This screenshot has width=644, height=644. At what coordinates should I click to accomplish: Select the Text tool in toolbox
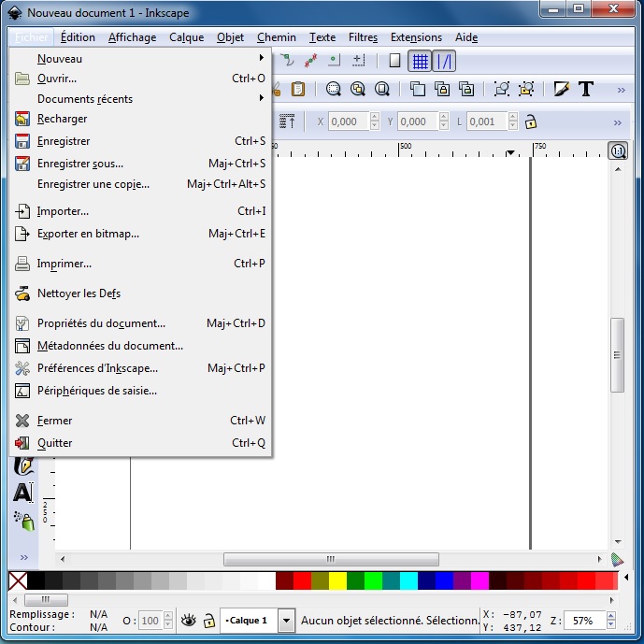(23, 492)
